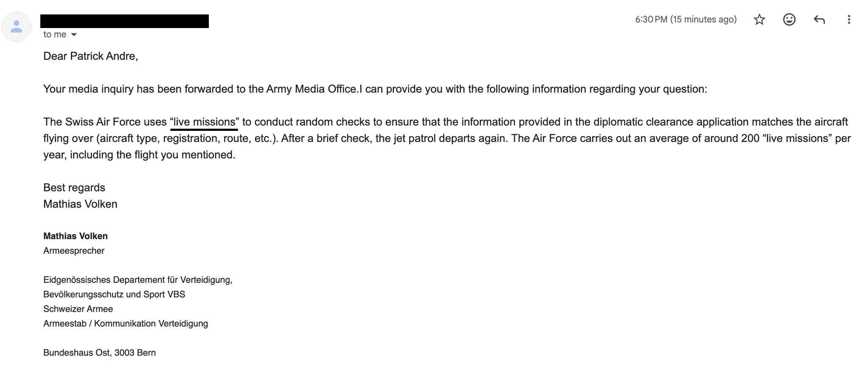Click the sender's profile avatar
868x367 pixels.
(x=17, y=27)
